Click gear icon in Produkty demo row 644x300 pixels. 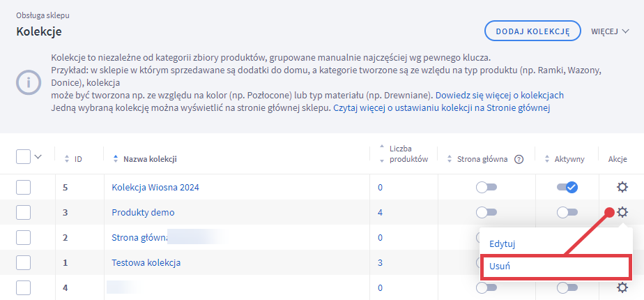[x=622, y=212]
